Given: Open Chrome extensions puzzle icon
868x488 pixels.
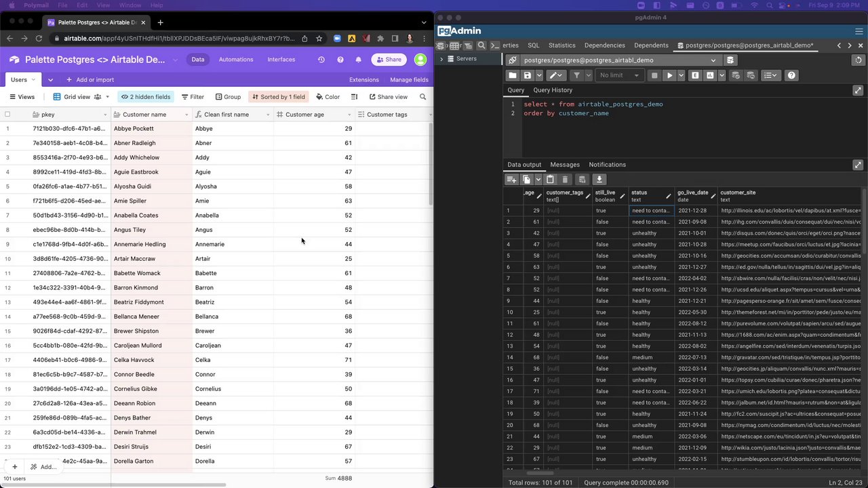Looking at the screenshot, I should [380, 39].
